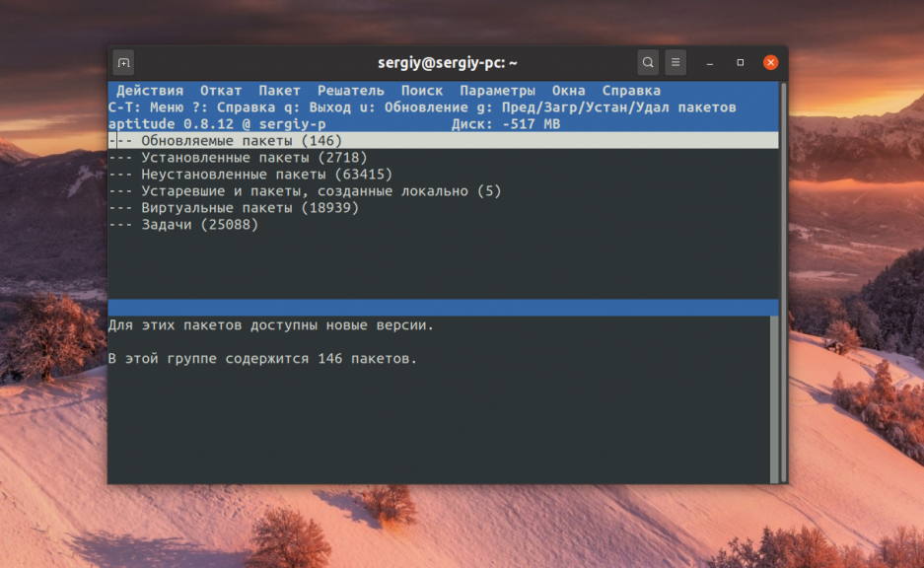924x568 pixels.
Task: Open the Параметры menu
Action: click(497, 91)
